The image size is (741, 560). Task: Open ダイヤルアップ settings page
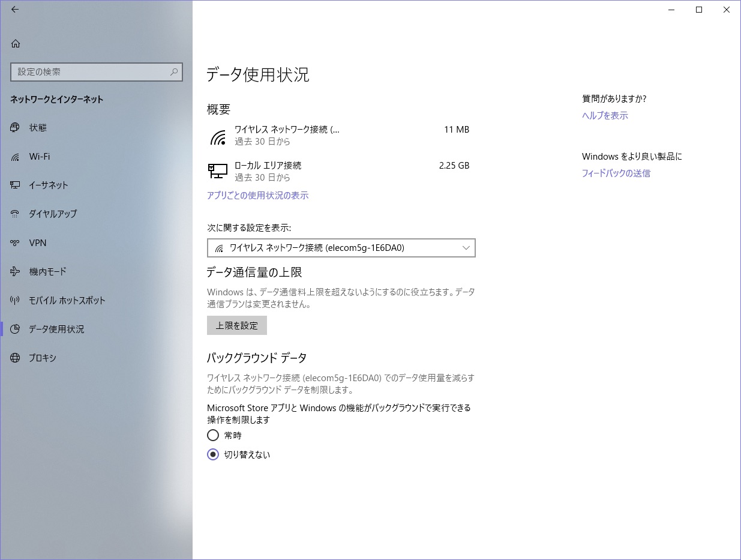coord(96,214)
